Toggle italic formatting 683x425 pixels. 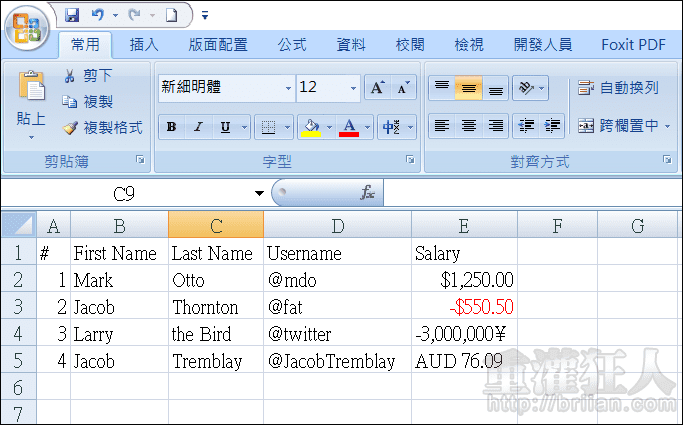tap(198, 127)
